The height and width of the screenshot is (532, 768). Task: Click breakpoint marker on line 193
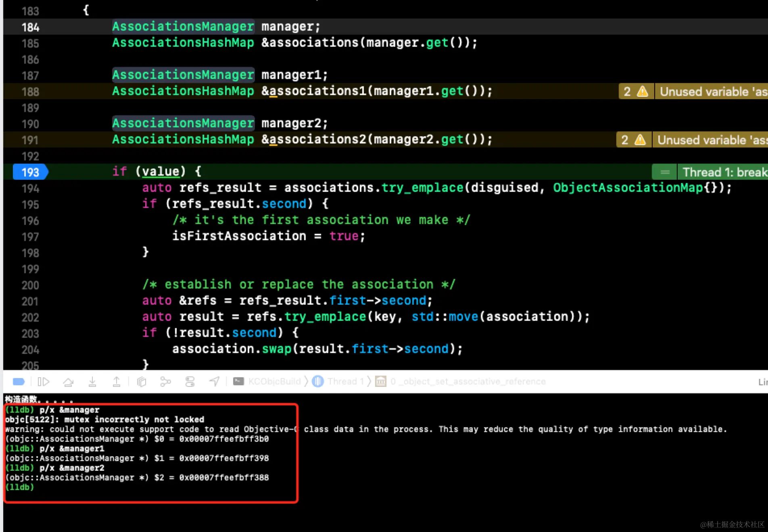[30, 172]
